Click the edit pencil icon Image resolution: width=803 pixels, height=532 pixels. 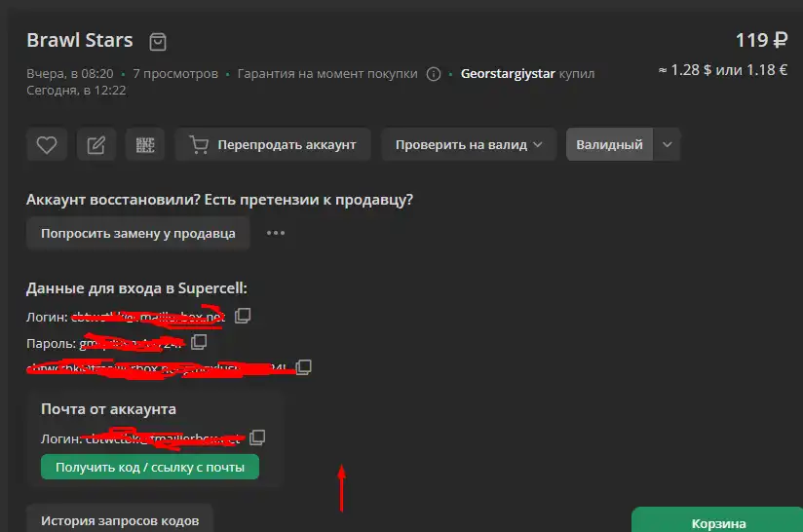(x=96, y=145)
